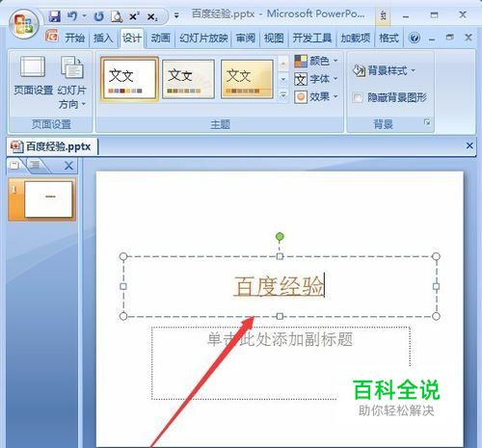The width and height of the screenshot is (482, 448).
Task: Click right-middle sizing handle of title box
Action: pyautogui.click(x=436, y=286)
